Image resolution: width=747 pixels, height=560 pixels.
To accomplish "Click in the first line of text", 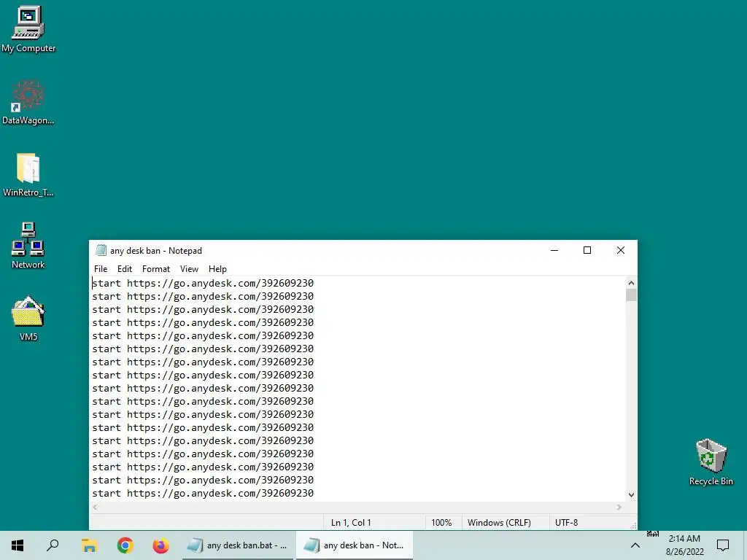I will (203, 284).
